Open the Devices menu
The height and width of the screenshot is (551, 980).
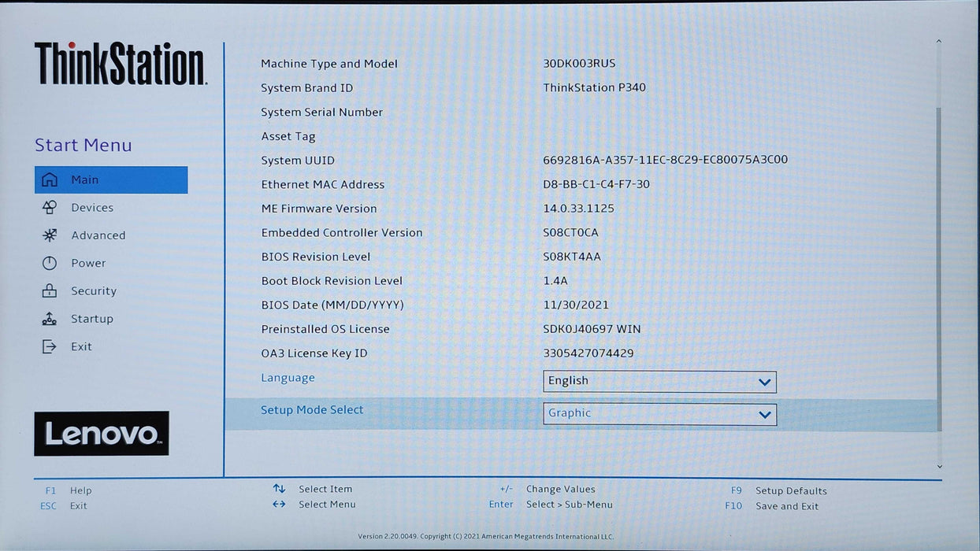tap(92, 208)
